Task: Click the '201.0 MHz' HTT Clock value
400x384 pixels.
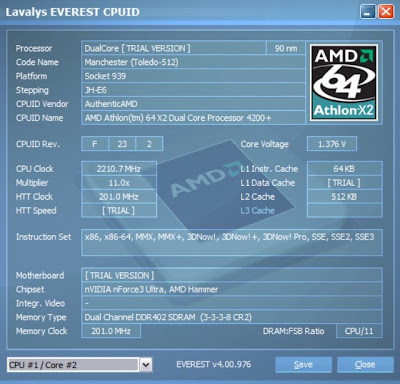Action: coord(119,197)
